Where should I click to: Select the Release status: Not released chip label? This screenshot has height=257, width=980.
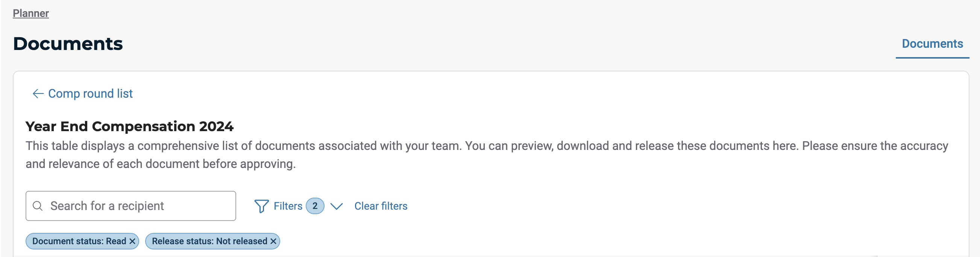(x=209, y=242)
